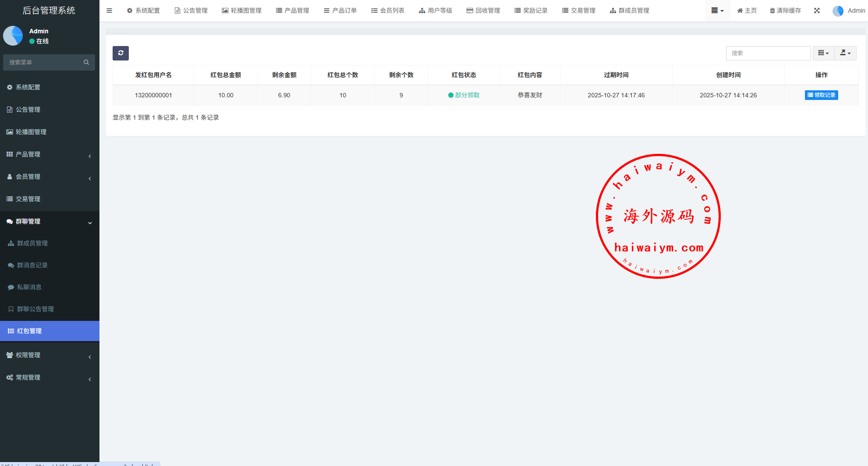Expand 权限管理 sidebar section
Screen dimensions: 868x466
[x=28, y=355]
